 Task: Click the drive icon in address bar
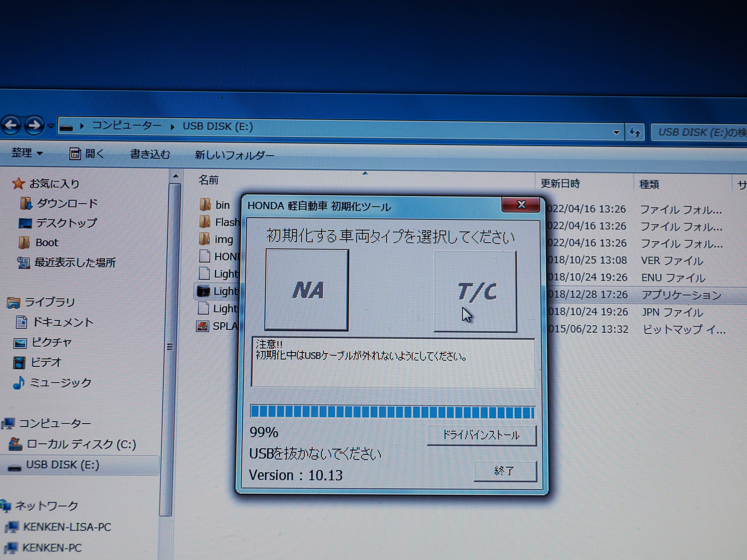point(66,127)
